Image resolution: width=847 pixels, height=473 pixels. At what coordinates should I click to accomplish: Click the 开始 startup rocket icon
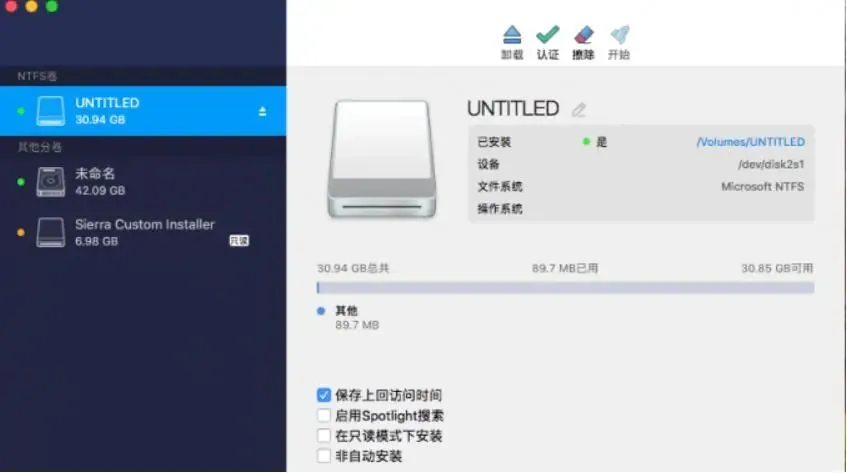619,35
